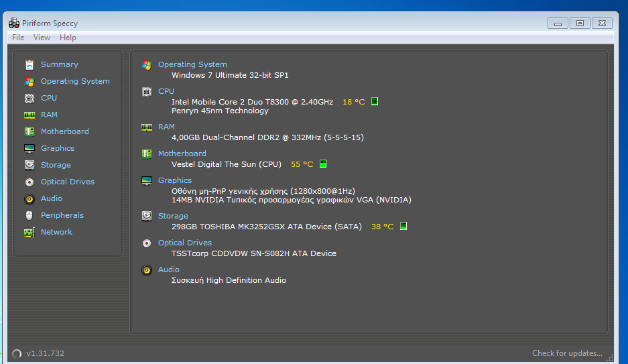Image resolution: width=628 pixels, height=364 pixels.
Task: Click the Optical Drives disc icon in sidebar
Action: [29, 182]
